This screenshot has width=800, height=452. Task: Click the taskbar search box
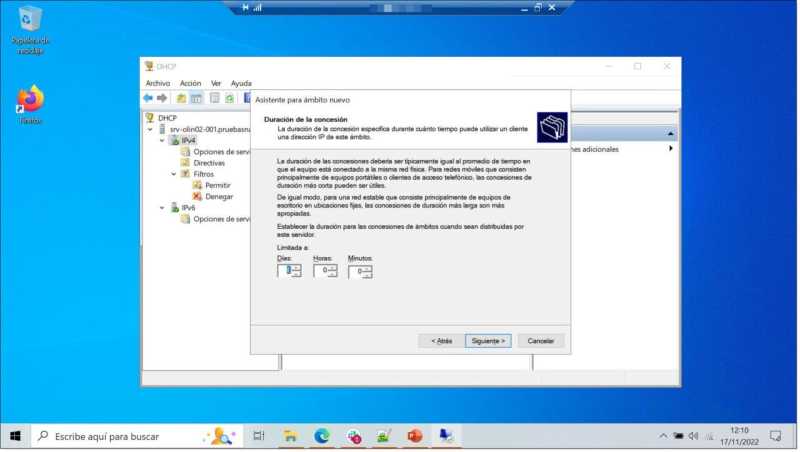pyautogui.click(x=137, y=437)
